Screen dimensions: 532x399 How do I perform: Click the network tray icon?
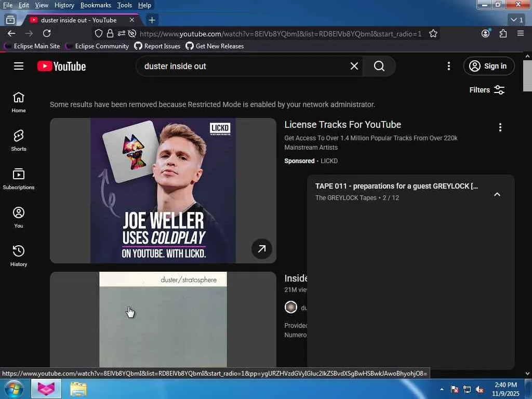click(467, 390)
